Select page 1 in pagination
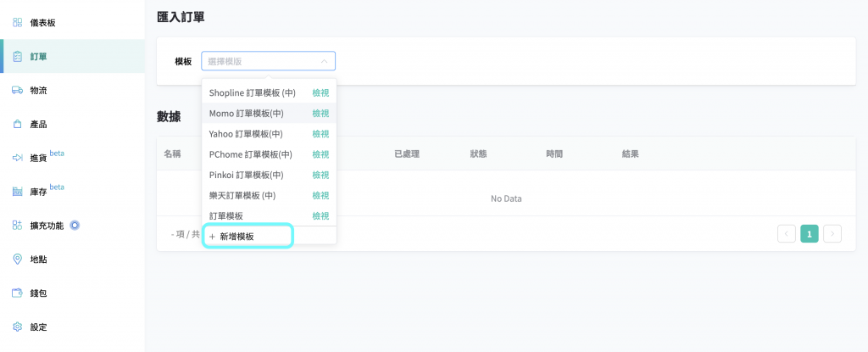Viewport: 868px width, 352px height. (810, 233)
